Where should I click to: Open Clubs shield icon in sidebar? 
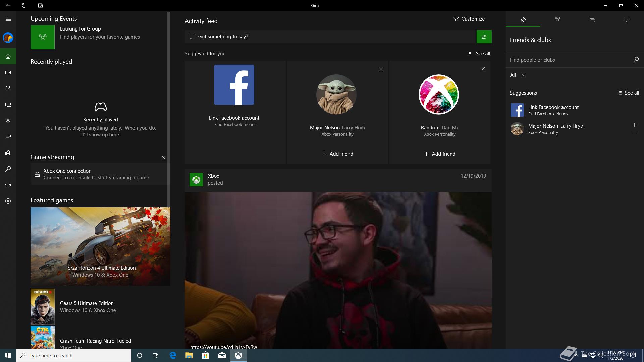tap(8, 121)
